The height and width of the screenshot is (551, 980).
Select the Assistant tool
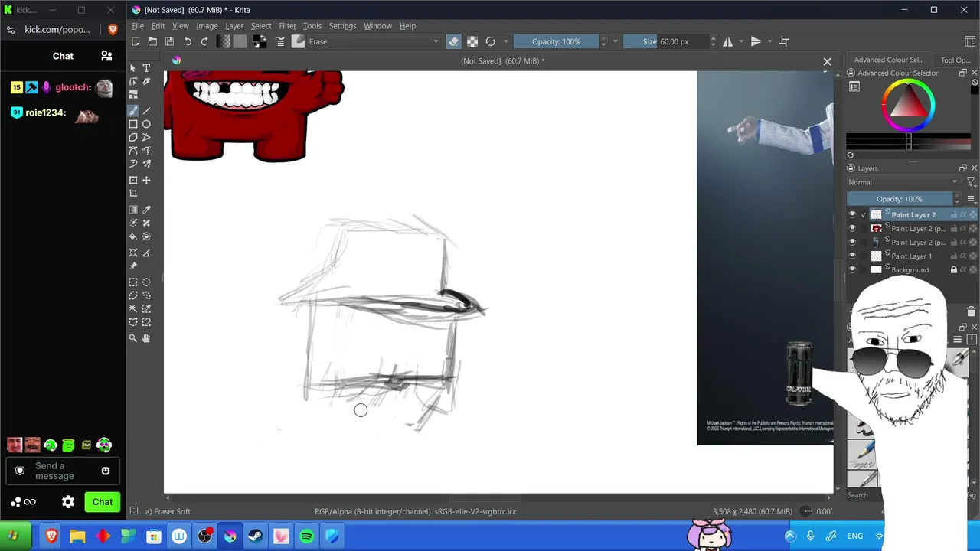pos(133,253)
